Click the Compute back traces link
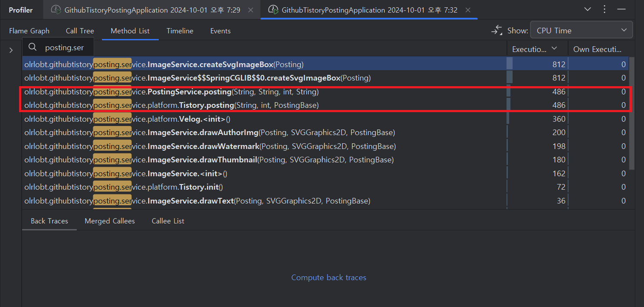The width and height of the screenshot is (644, 307). point(329,278)
